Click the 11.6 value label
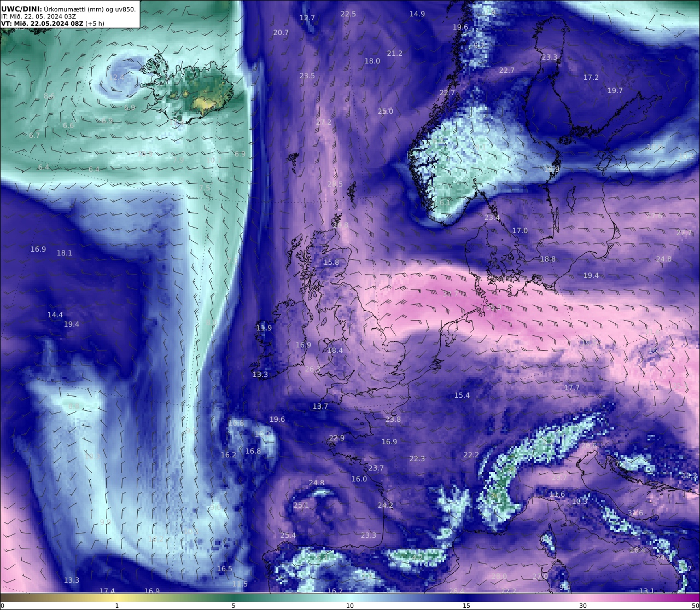The height and width of the screenshot is (610, 700). [x=557, y=495]
